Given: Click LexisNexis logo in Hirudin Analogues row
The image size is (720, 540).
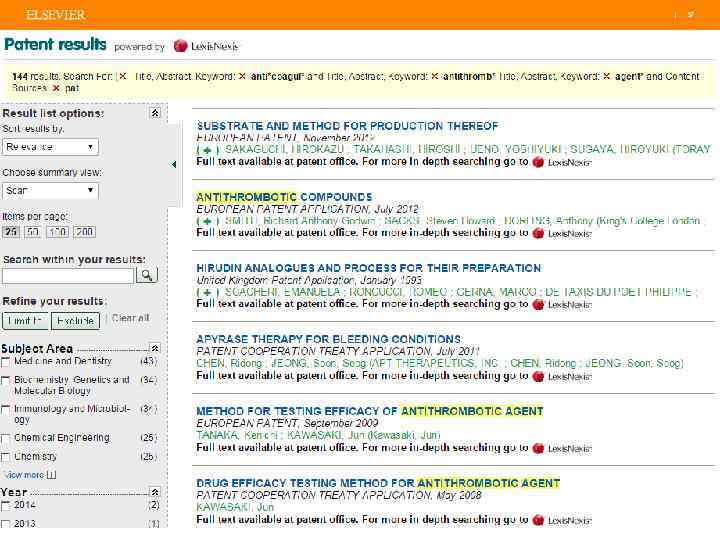Looking at the screenshot, I should [x=562, y=304].
